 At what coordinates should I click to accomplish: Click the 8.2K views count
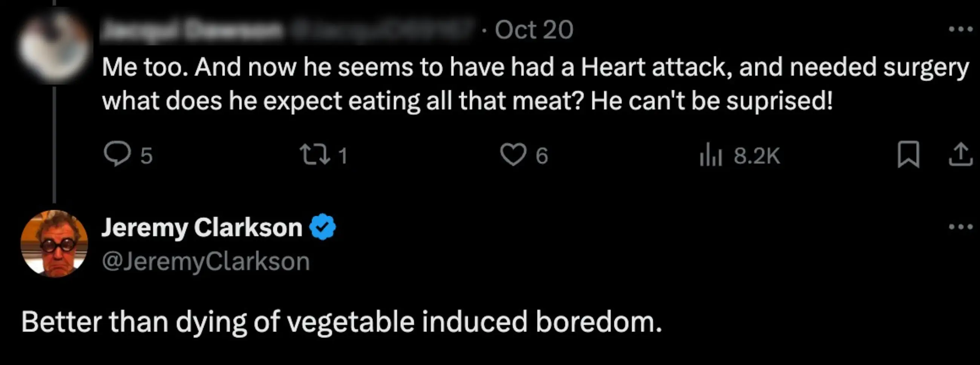click(x=757, y=156)
